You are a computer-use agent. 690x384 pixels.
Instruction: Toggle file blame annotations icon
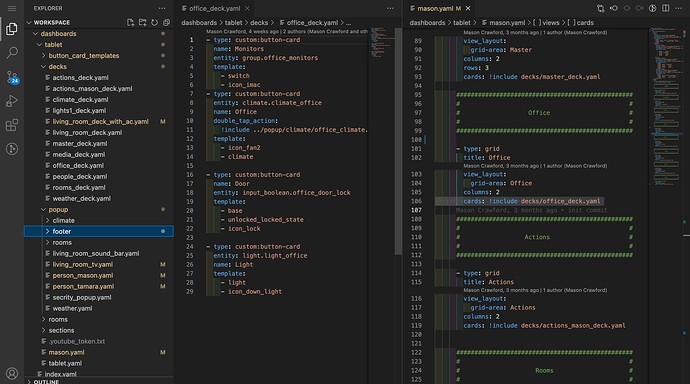[x=653, y=8]
